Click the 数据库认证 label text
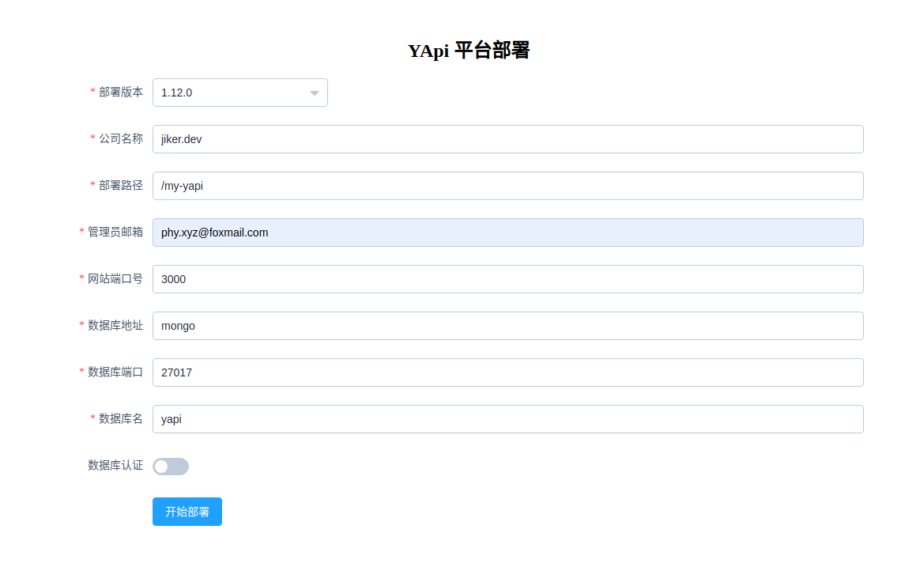The width and height of the screenshot is (924, 567). click(x=115, y=465)
